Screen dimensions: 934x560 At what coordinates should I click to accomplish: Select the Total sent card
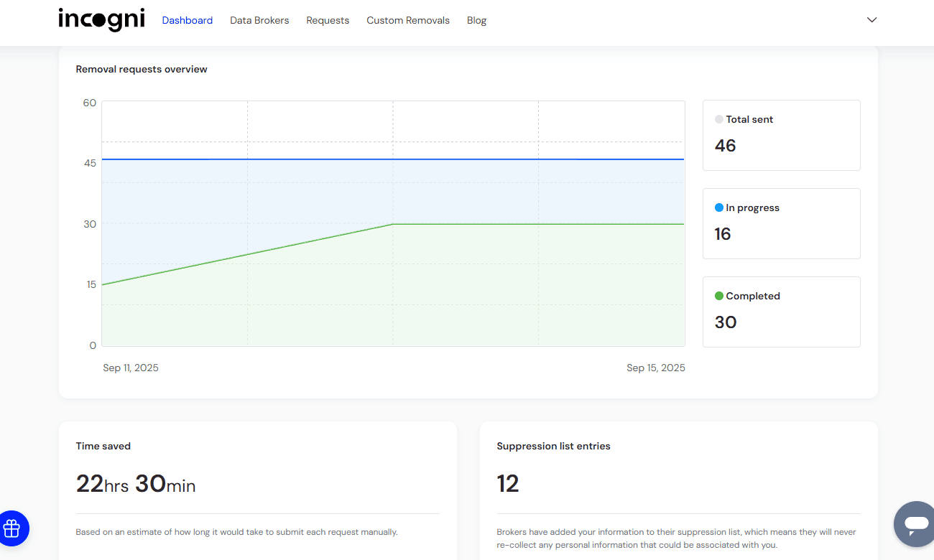coord(782,135)
